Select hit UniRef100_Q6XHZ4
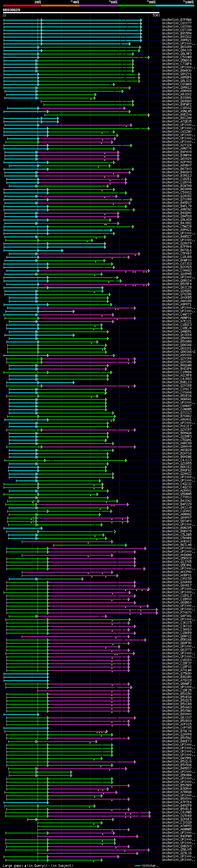The image size is (197, 868). (x=177, y=159)
